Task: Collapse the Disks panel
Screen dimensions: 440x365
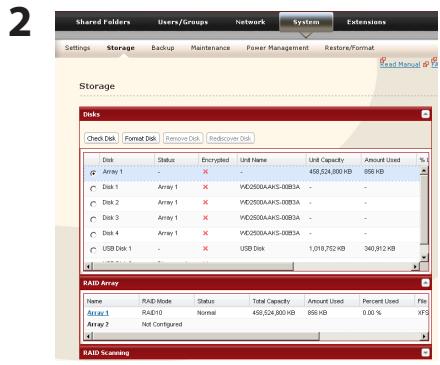Action: pyautogui.click(x=425, y=114)
